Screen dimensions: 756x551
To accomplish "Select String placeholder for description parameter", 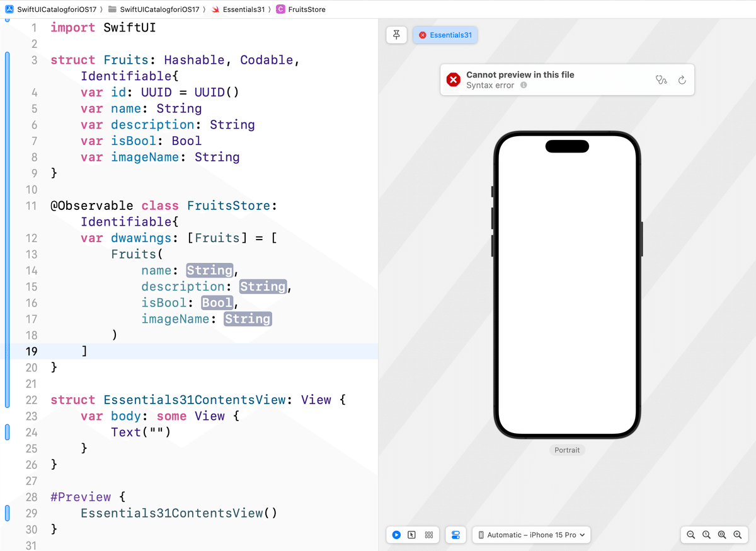I will pos(263,287).
